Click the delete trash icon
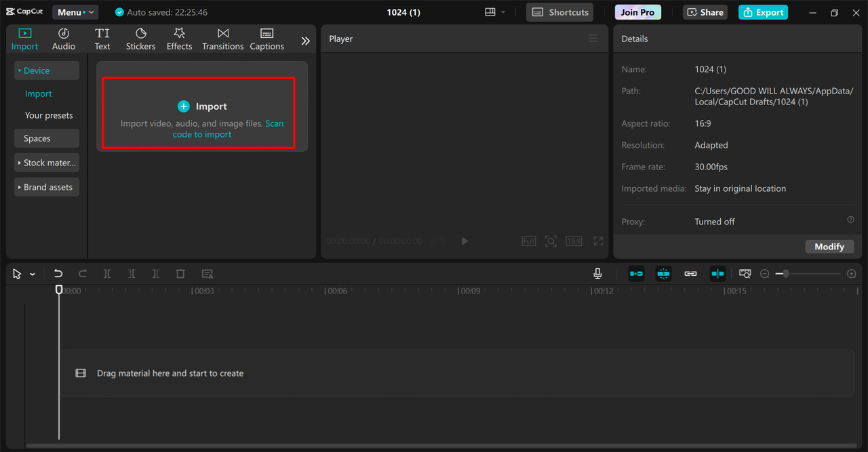868x452 pixels. tap(180, 274)
